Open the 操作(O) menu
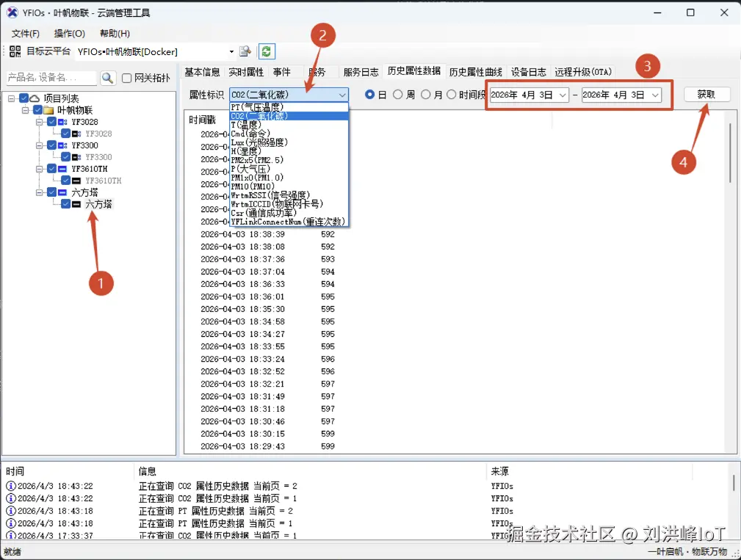This screenshot has width=741, height=560. (70, 33)
